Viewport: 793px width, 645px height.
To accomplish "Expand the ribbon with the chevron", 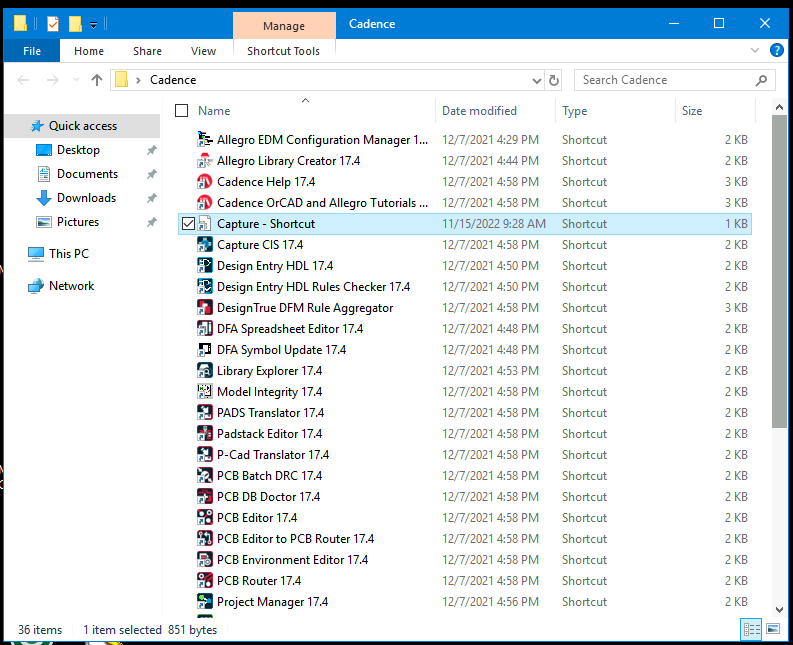I will (x=755, y=51).
